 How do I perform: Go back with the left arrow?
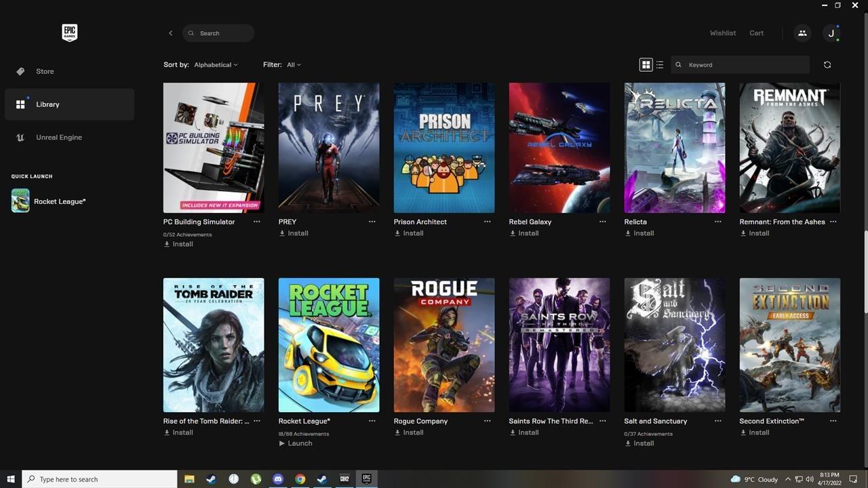170,33
